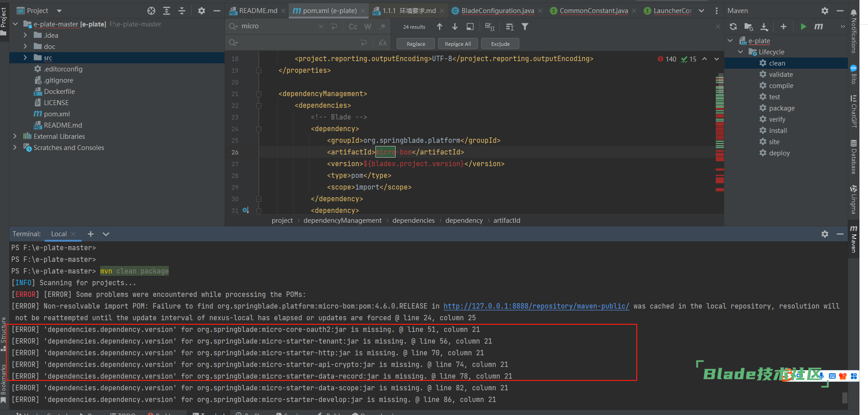Screen dimensions: 868x415
Task: Open Bookmarks tool window
Action: pyautogui.click(x=4, y=383)
